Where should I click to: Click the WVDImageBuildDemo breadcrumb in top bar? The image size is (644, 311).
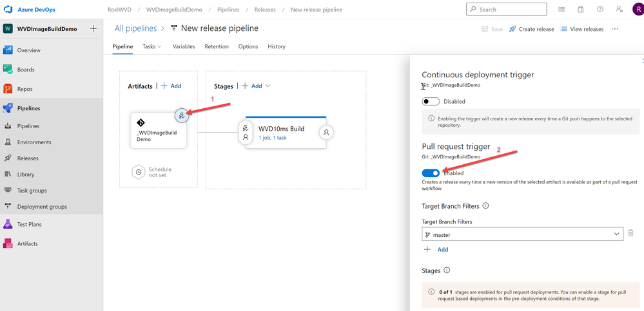(174, 10)
